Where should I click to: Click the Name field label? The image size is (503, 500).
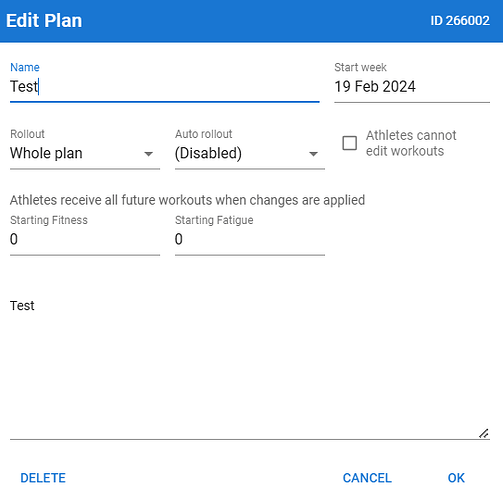pos(25,67)
